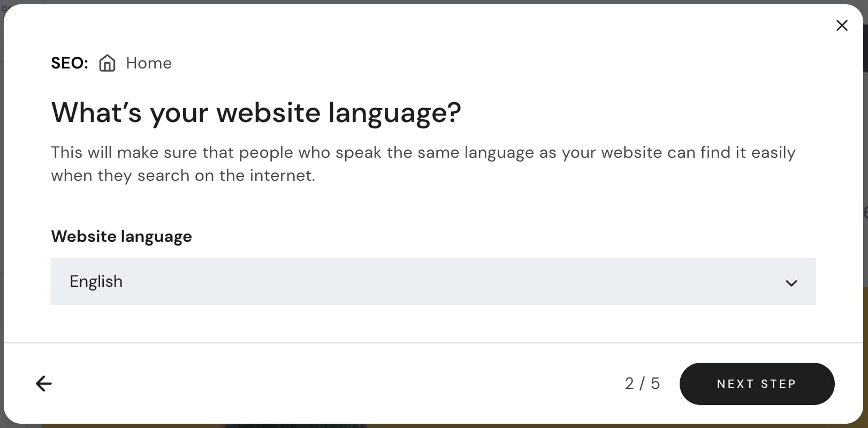The height and width of the screenshot is (428, 868).
Task: Open the Website language dropdown
Action: 433,281
